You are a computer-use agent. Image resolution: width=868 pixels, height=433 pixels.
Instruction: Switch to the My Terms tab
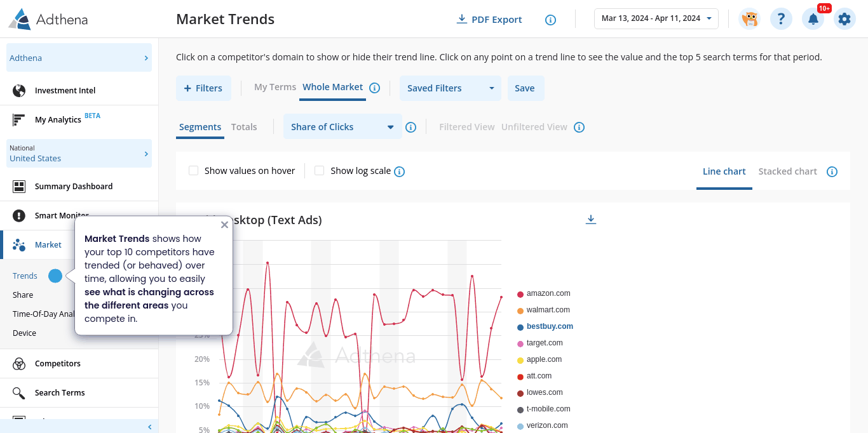click(x=275, y=87)
